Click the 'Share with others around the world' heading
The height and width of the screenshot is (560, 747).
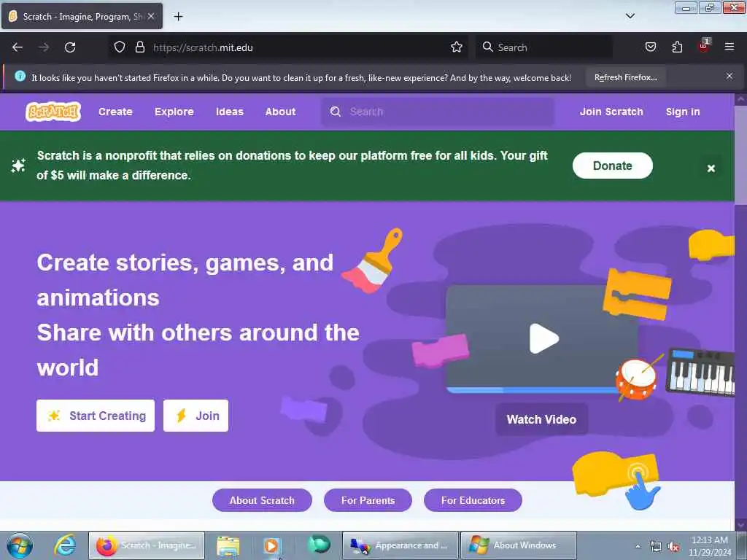[198, 350]
